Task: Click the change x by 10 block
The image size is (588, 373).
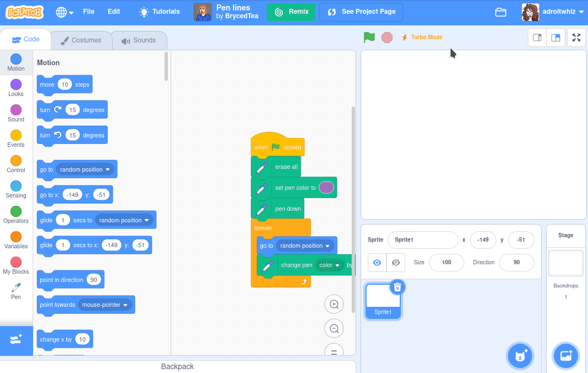Action: click(65, 340)
